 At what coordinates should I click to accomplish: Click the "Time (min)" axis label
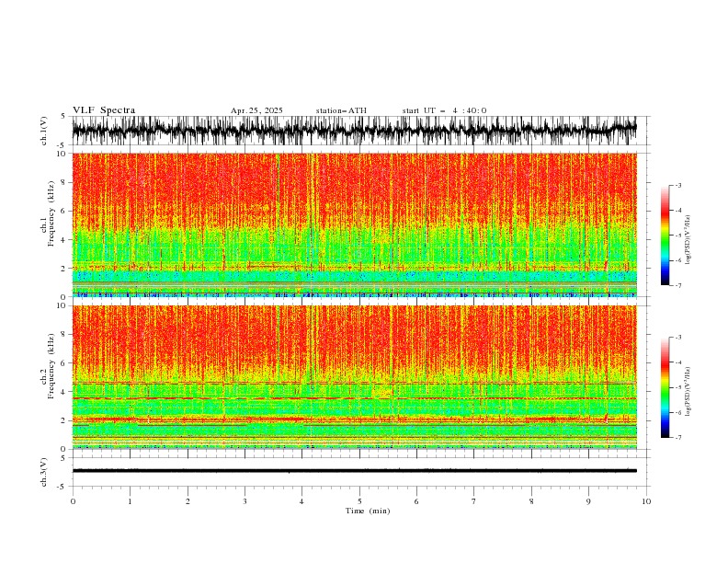click(368, 511)
